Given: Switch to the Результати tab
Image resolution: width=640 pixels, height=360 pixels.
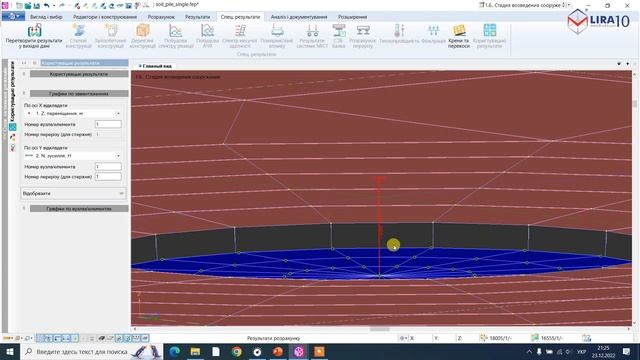Looking at the screenshot, I should point(197,17).
